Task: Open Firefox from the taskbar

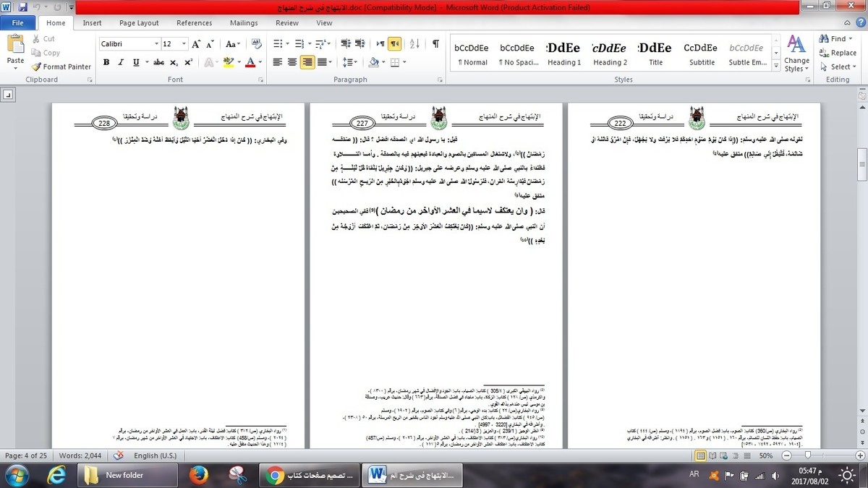Action: pyautogui.click(x=198, y=475)
